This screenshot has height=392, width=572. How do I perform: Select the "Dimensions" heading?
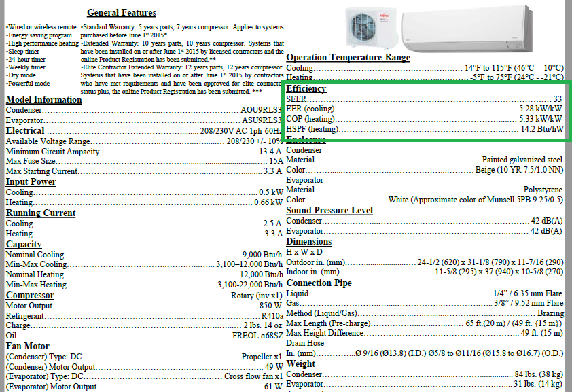pyautogui.click(x=309, y=242)
